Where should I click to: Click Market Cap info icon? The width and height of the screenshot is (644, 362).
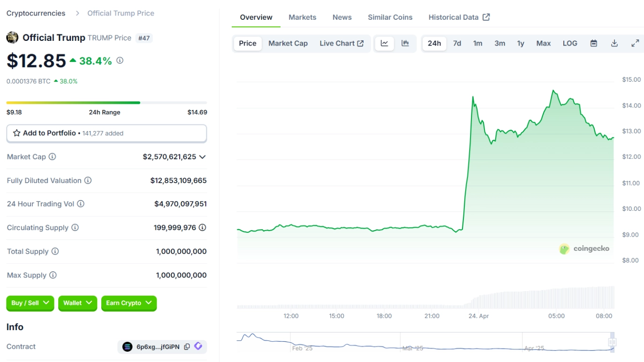(x=52, y=157)
